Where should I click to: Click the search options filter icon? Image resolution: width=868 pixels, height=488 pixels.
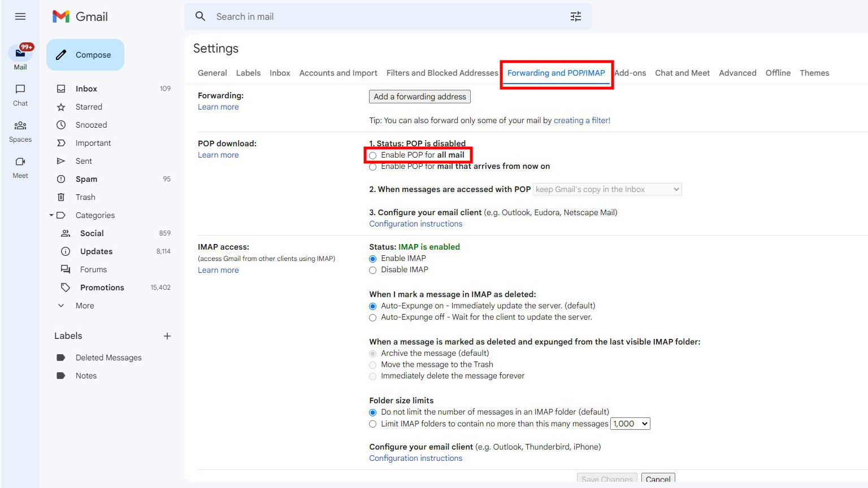pyautogui.click(x=575, y=16)
